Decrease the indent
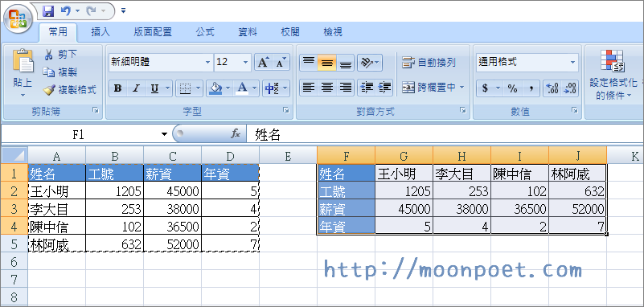644x307 pixels. point(367,88)
